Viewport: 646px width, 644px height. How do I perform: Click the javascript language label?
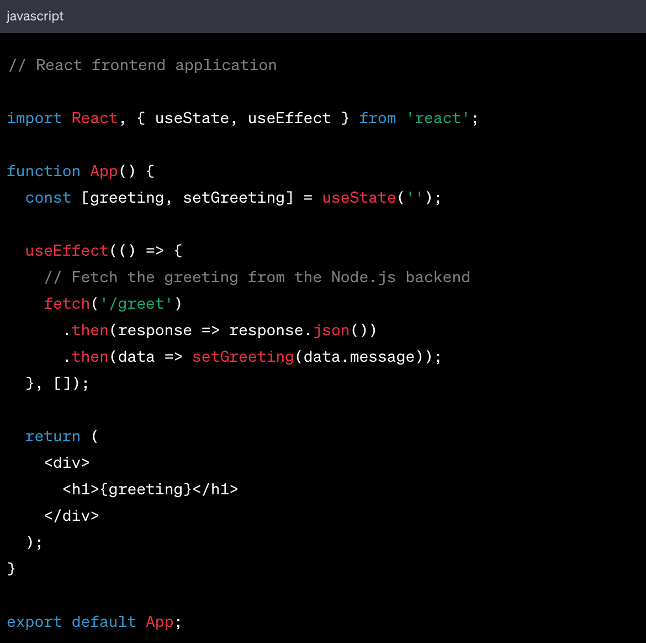click(x=34, y=16)
